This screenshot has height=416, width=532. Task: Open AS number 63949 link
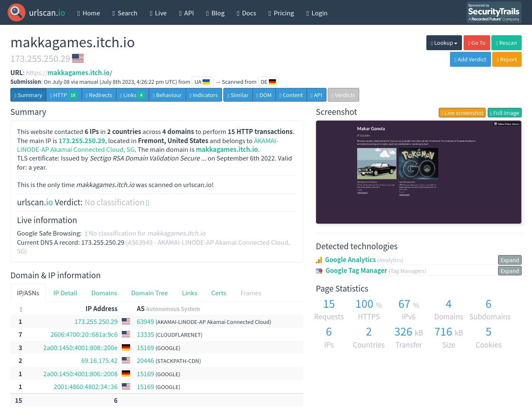(145, 321)
